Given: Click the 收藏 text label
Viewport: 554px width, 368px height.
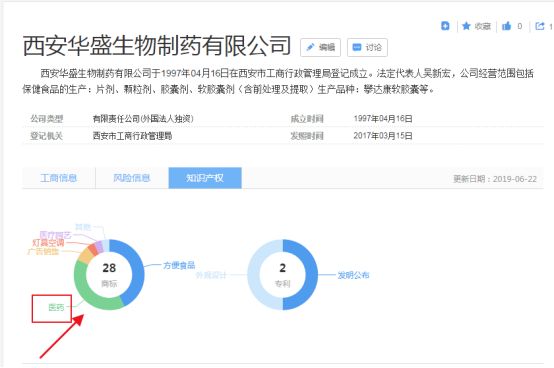Looking at the screenshot, I should 483,26.
